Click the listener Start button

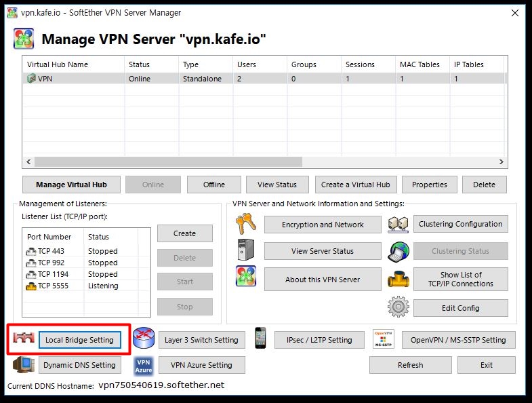[185, 282]
